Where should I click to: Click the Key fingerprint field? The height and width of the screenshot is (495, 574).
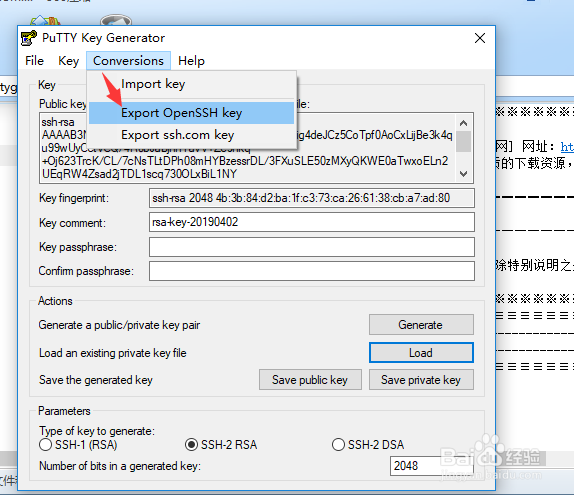(x=312, y=198)
